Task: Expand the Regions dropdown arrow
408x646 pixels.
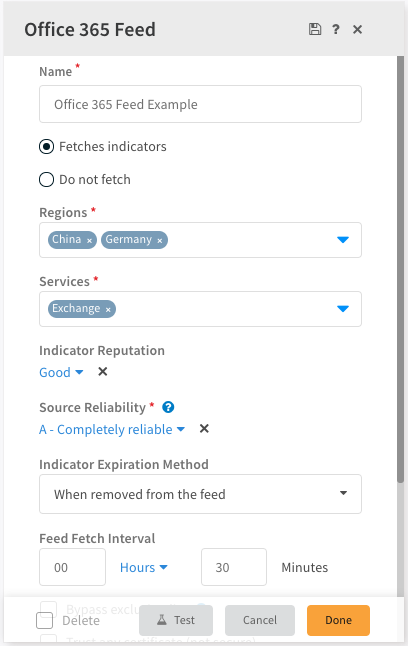Action: tap(343, 240)
